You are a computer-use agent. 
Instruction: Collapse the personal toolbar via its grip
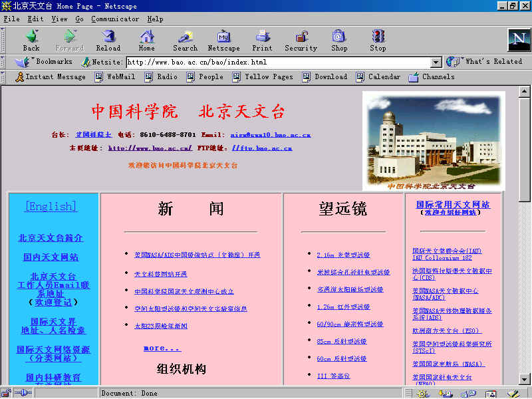click(3, 77)
